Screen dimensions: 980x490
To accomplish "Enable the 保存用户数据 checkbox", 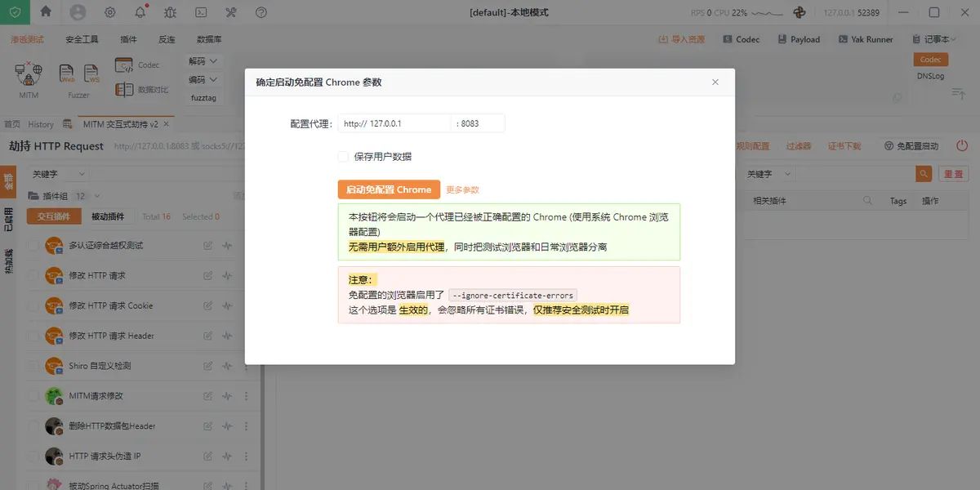I will pos(343,157).
